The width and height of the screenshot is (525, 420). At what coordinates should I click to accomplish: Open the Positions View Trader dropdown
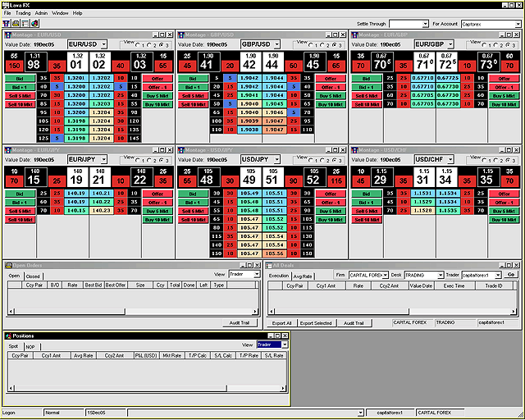click(x=285, y=345)
